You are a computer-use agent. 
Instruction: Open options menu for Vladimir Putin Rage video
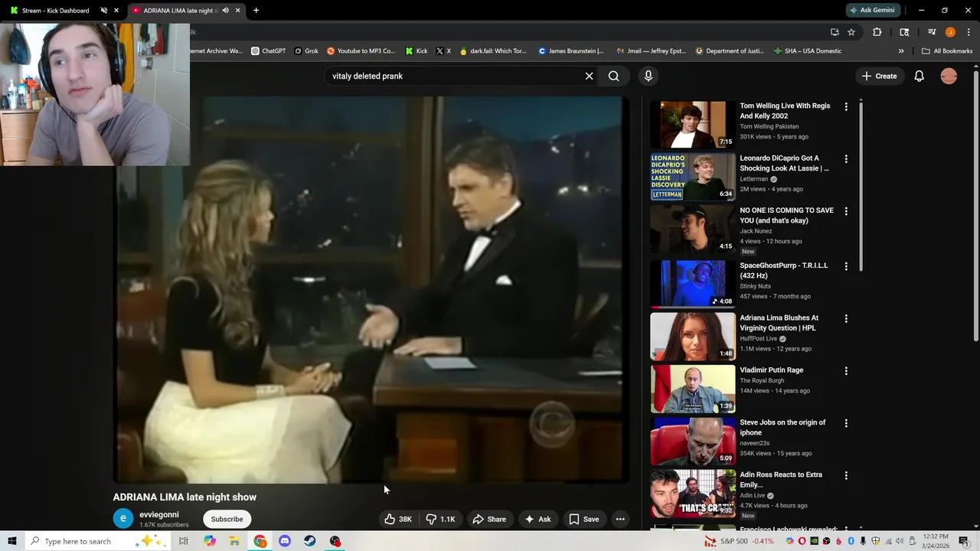(x=846, y=370)
